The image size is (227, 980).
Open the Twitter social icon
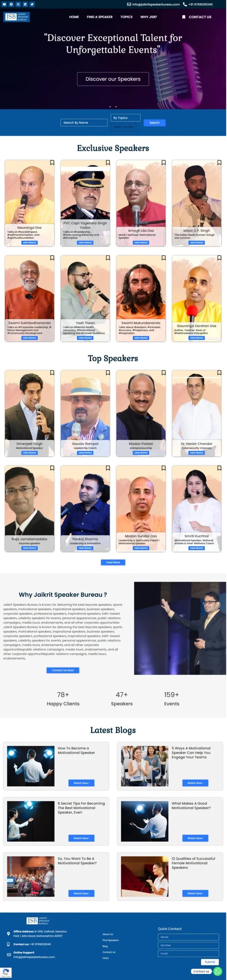32,4
